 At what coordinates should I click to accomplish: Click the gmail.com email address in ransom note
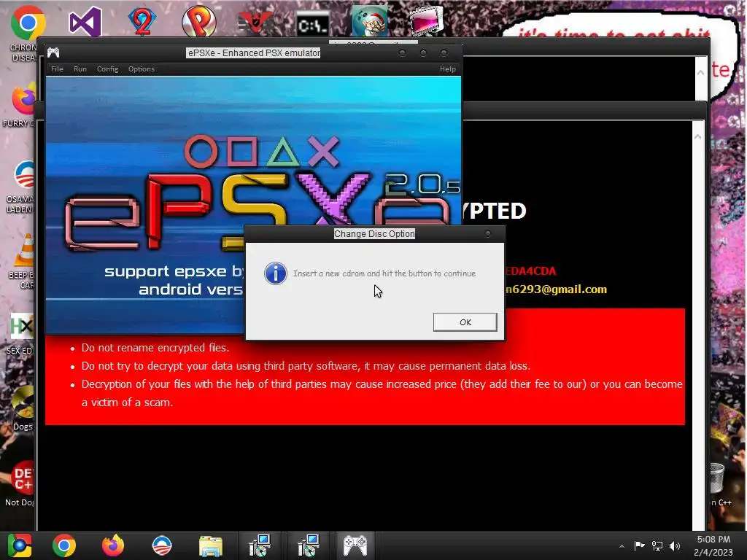pyautogui.click(x=555, y=289)
